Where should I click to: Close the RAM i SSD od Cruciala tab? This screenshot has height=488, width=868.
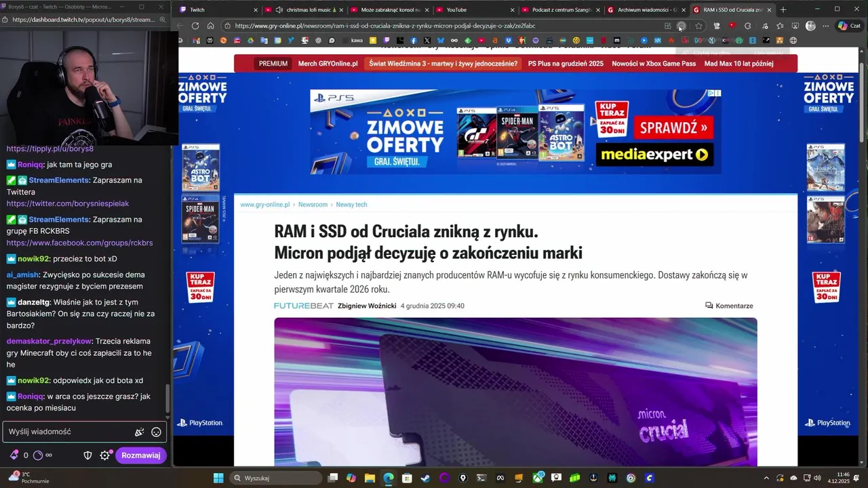point(769,9)
